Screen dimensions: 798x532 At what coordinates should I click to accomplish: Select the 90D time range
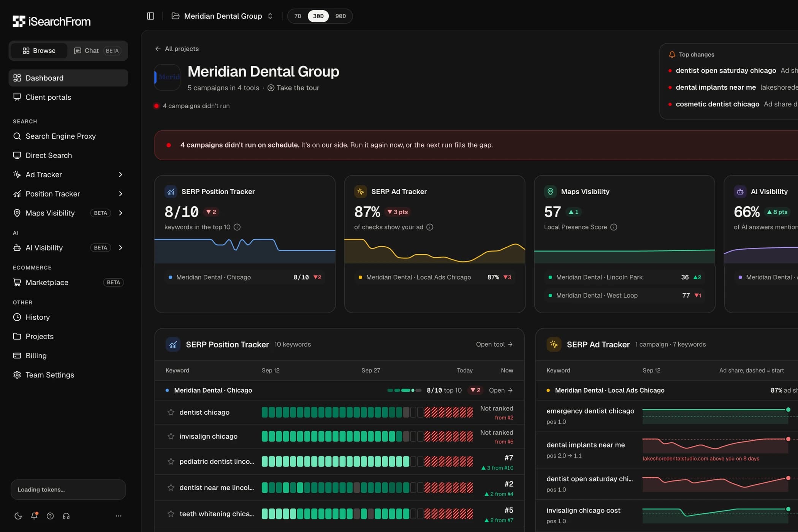tap(340, 16)
